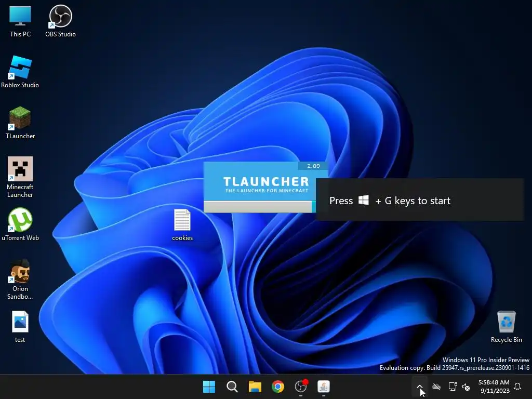Image resolution: width=532 pixels, height=399 pixels.
Task: Open OneDrive cloud tray icon
Action: click(436, 387)
